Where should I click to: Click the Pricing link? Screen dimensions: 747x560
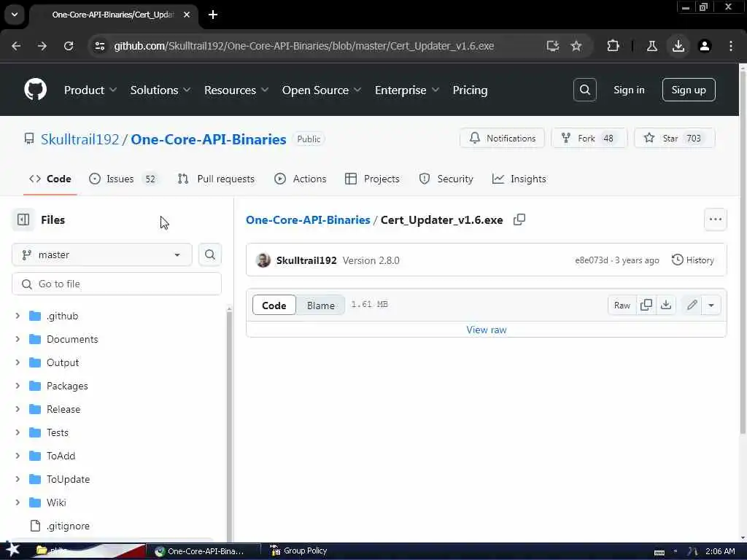(470, 90)
